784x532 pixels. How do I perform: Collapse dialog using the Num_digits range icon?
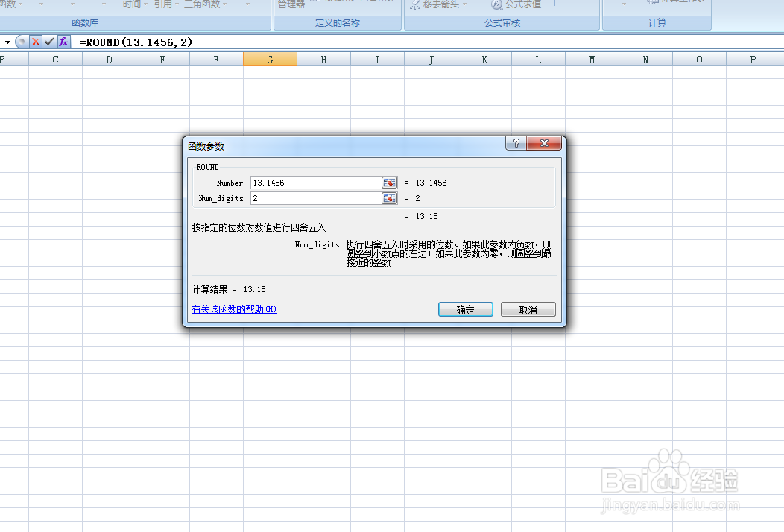tap(389, 198)
